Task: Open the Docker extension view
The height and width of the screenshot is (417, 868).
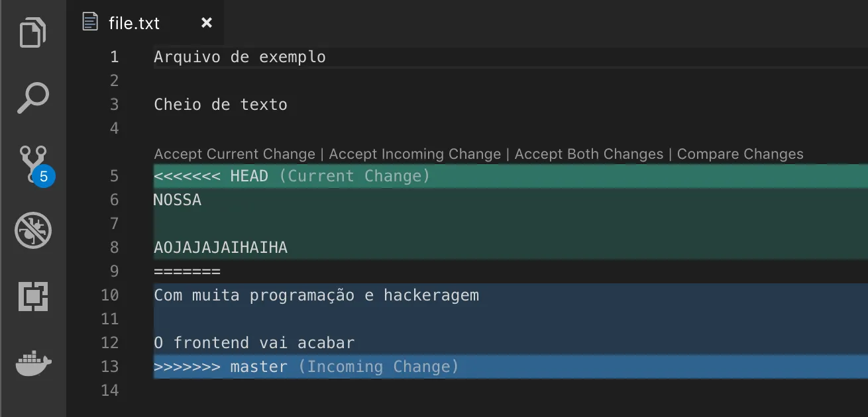Action: 33,363
